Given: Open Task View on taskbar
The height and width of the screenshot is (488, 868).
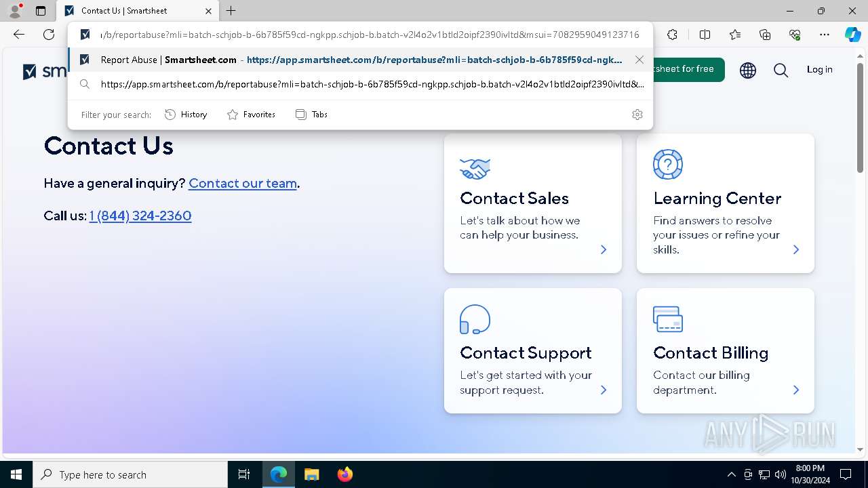Looking at the screenshot, I should click(x=244, y=474).
